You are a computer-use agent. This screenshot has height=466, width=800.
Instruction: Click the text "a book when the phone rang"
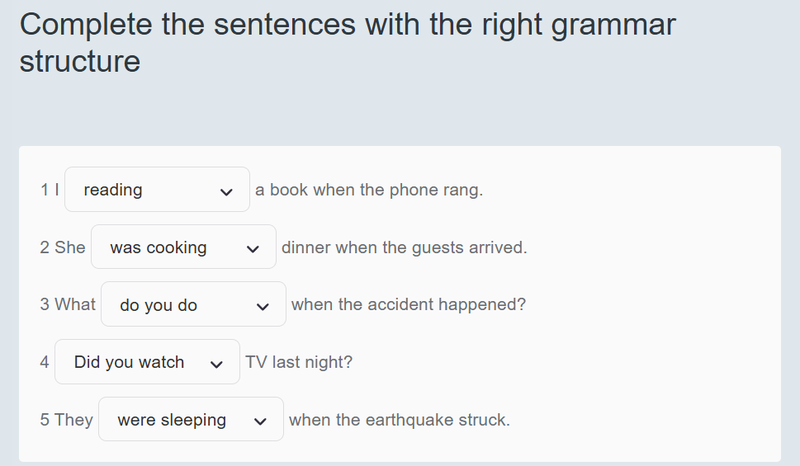(369, 190)
